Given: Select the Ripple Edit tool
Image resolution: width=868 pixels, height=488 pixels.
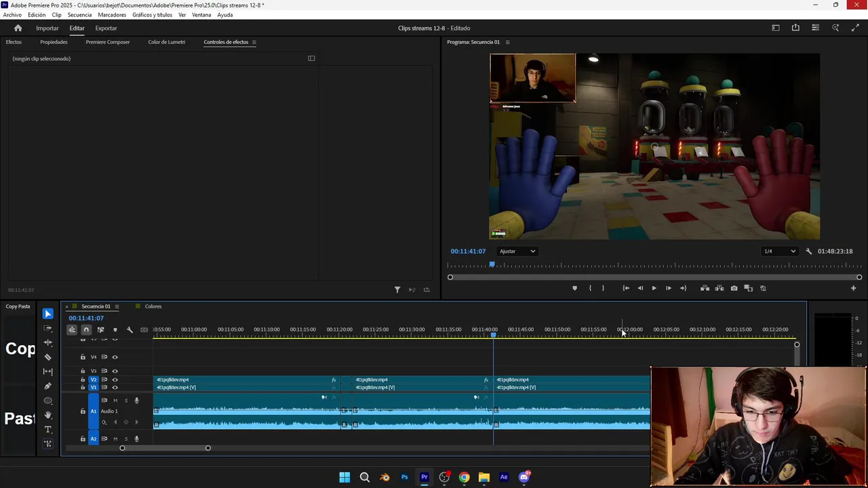Looking at the screenshot, I should (x=47, y=343).
